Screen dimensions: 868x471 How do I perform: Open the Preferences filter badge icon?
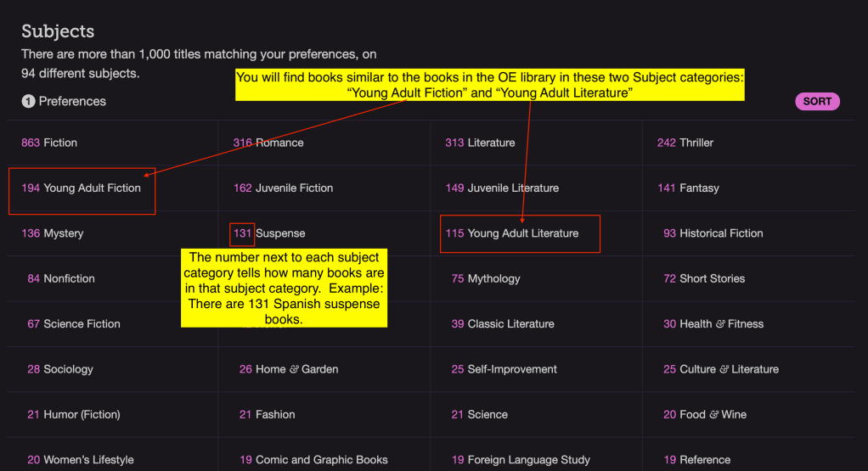[28, 102]
